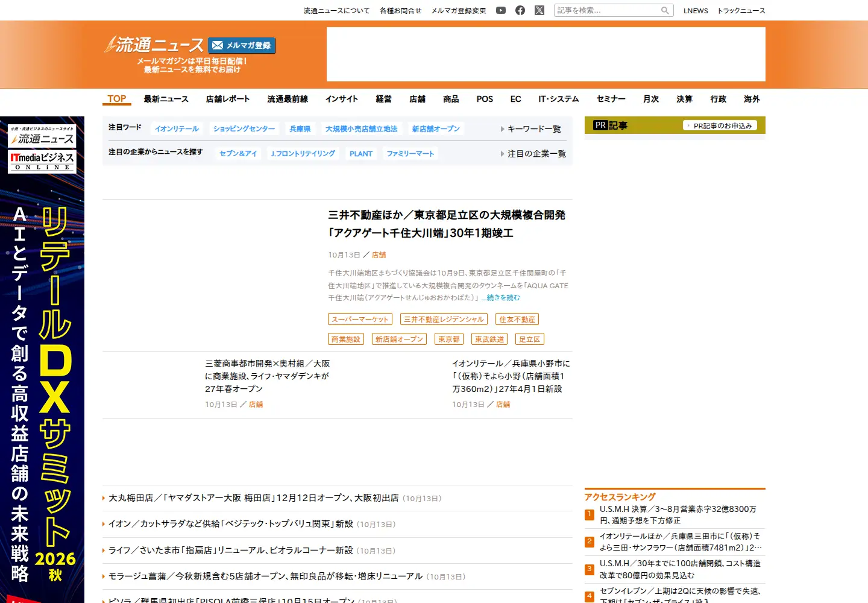The image size is (868, 603).
Task: Open the モラージュ菖蒲 article
Action: (x=266, y=576)
